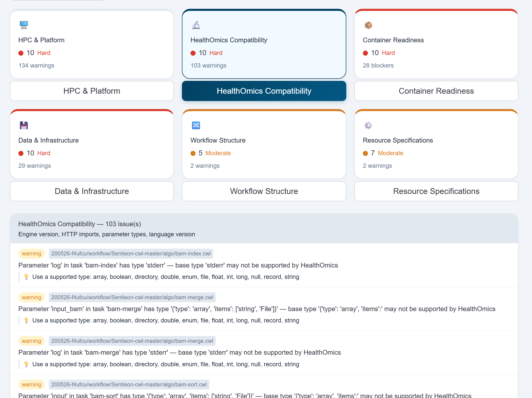Click '29 warnings' text

click(35, 166)
